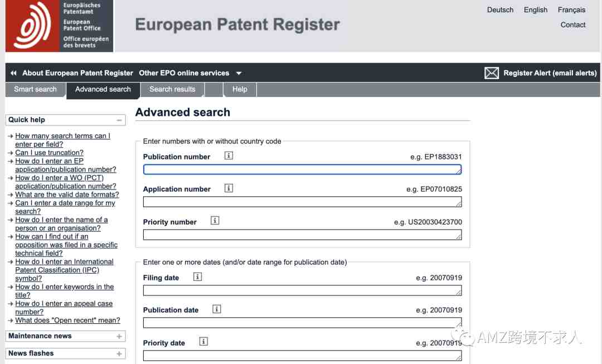Open the Priority number info icon
Viewport: 602px width, 364px height.
pyautogui.click(x=215, y=220)
